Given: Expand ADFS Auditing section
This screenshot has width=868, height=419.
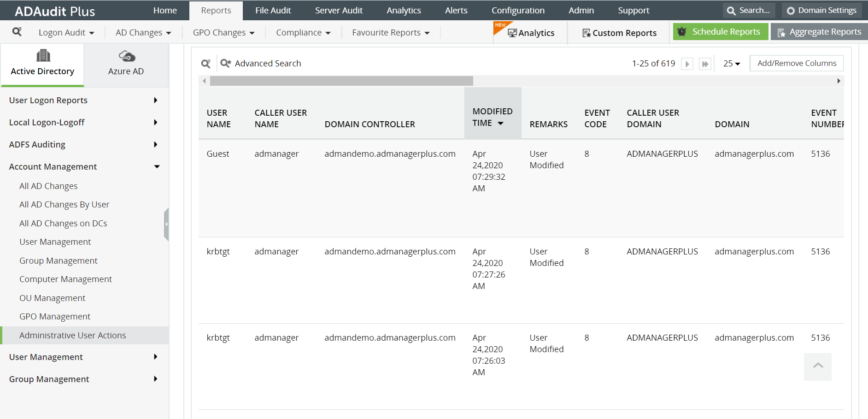Looking at the screenshot, I should click(x=84, y=144).
